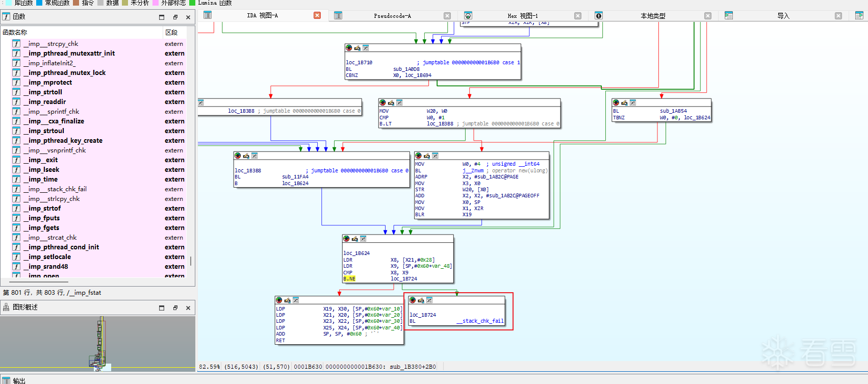Click the group icon on the loc_1B3B8 BL sub_11FA4 node

tap(254, 156)
